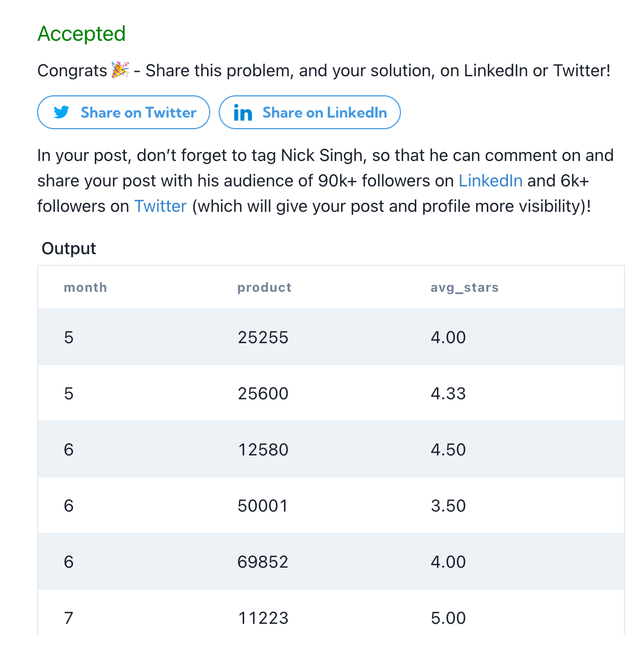Select the avg_stars value 3.50
The width and height of the screenshot is (644, 645).
point(448,506)
